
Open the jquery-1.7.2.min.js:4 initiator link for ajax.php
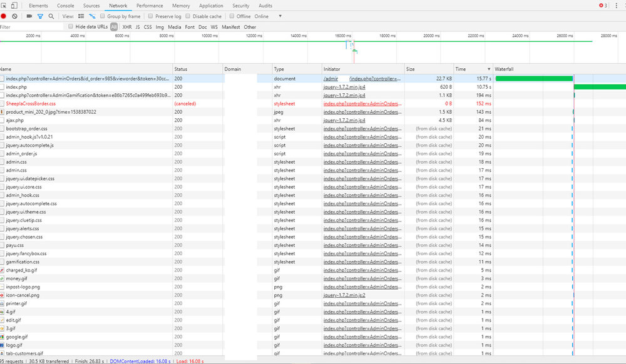[344, 120]
